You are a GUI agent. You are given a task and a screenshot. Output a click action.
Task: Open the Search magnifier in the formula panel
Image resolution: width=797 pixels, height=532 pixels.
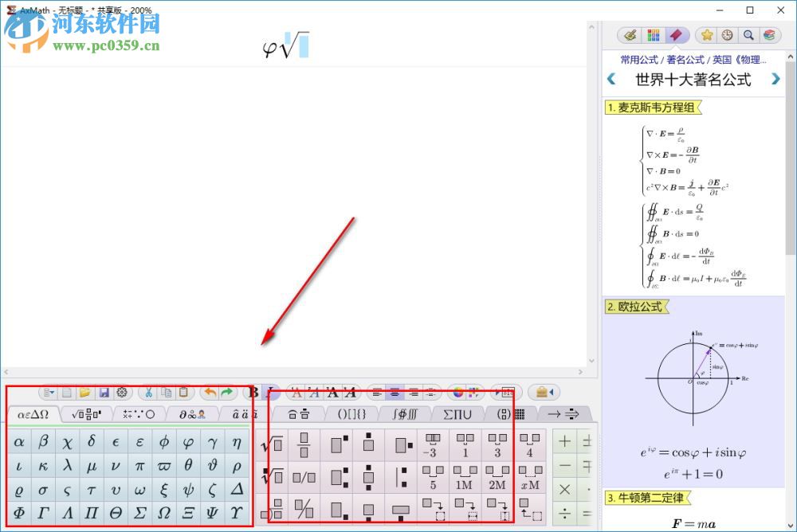pos(748,35)
